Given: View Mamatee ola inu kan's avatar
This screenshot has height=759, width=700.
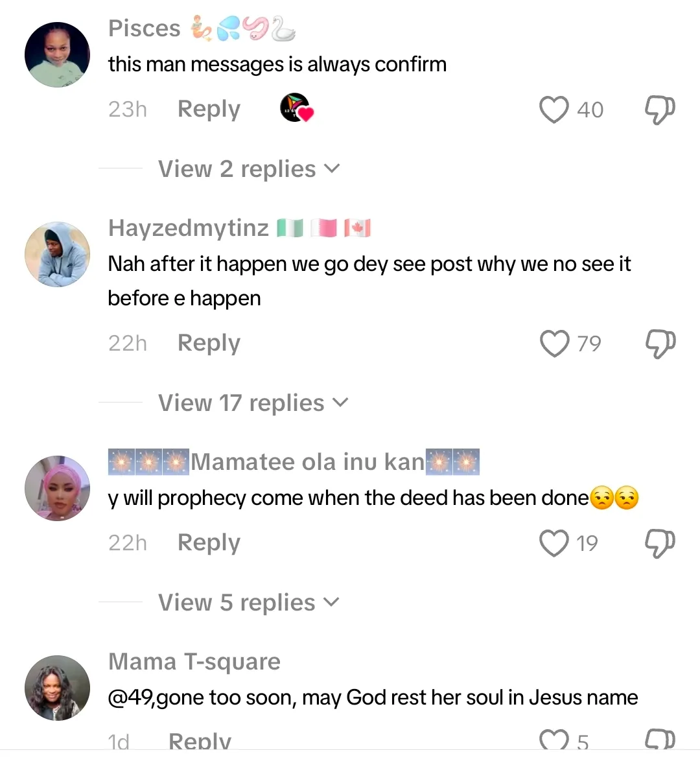Looking at the screenshot, I should pyautogui.click(x=57, y=488).
